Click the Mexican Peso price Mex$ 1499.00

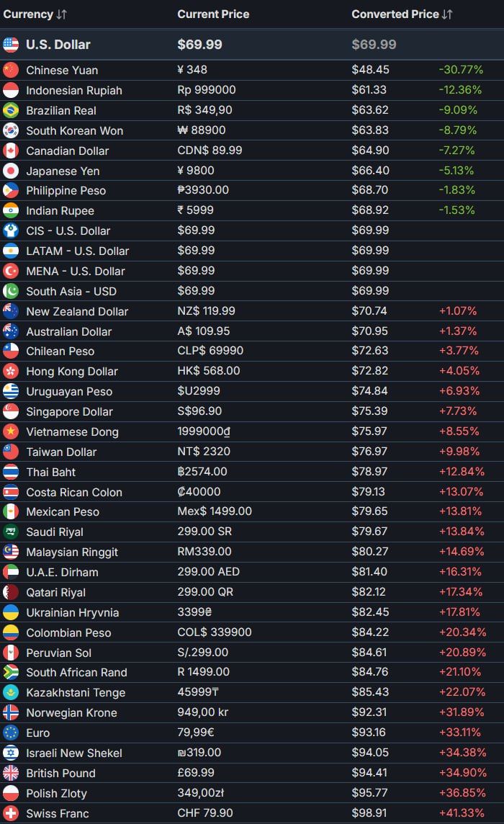(x=215, y=511)
